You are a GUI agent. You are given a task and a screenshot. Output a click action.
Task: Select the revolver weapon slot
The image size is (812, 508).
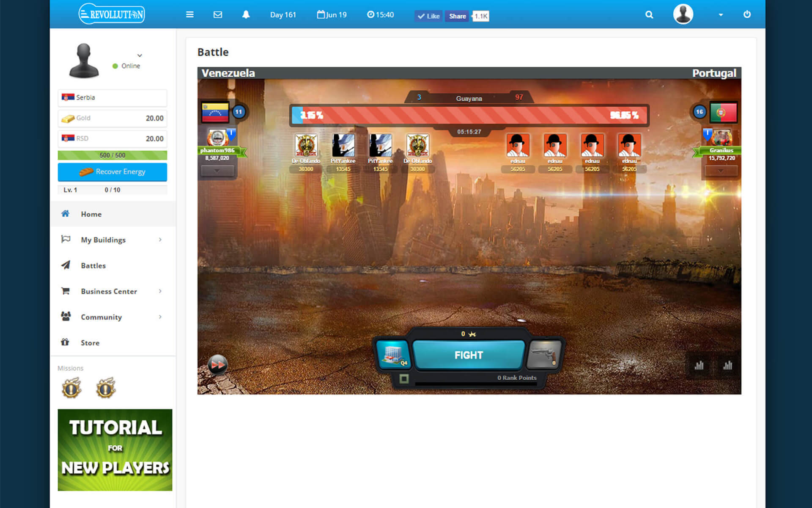coord(544,355)
